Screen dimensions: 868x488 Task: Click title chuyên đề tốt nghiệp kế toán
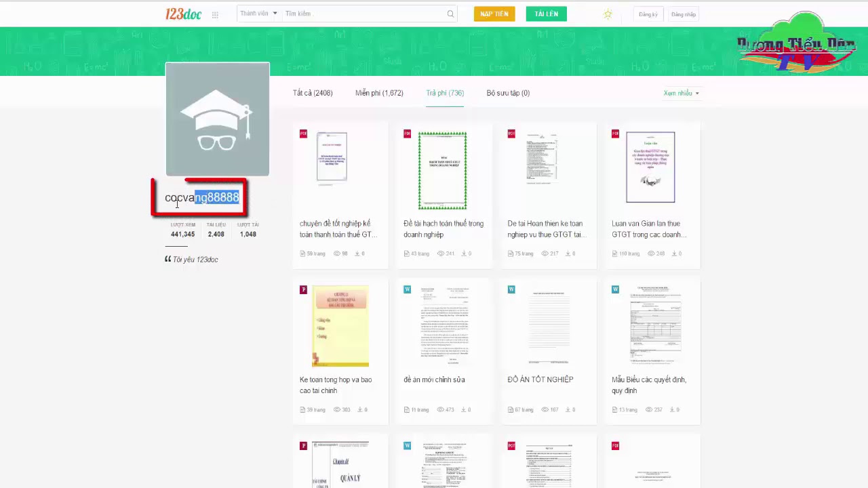[x=338, y=229]
